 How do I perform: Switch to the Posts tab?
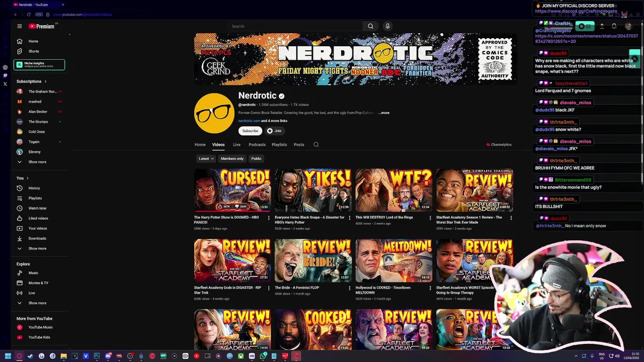[299, 145]
